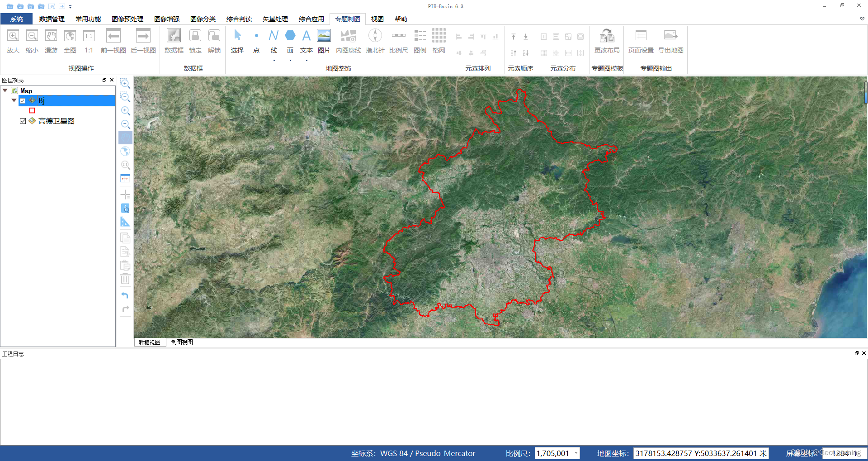868x461 pixels.
Task: Add a 指北针 north arrow
Action: (375, 41)
